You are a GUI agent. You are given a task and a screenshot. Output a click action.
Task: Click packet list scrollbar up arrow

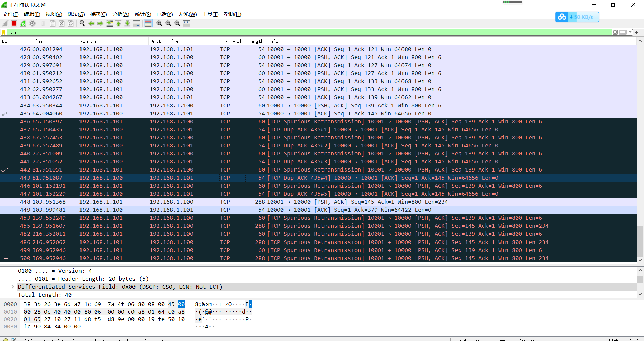640,41
